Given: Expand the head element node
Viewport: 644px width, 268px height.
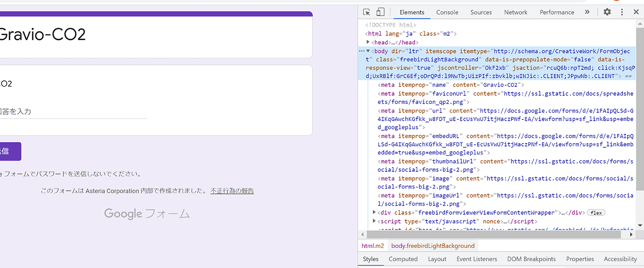Looking at the screenshot, I should (368, 42).
